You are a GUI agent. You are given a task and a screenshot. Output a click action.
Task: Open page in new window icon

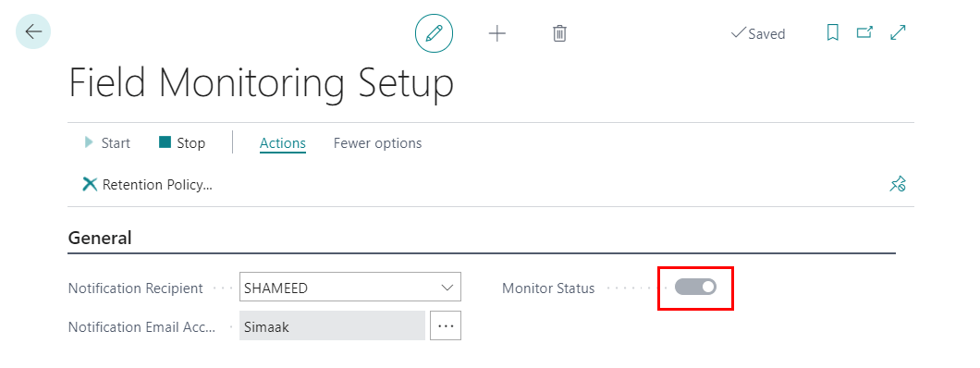[x=864, y=32]
